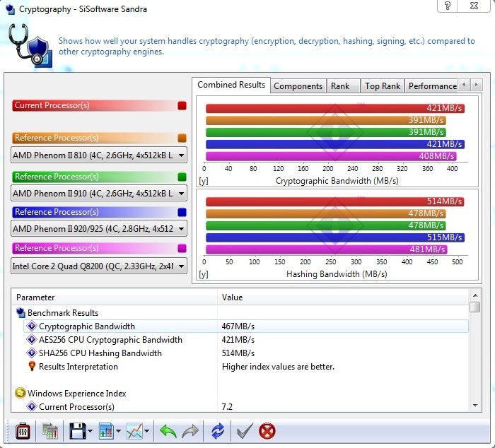The height and width of the screenshot is (448, 495).
Task: Open the AMD Phenom II 810 dropdown
Action: (99, 155)
